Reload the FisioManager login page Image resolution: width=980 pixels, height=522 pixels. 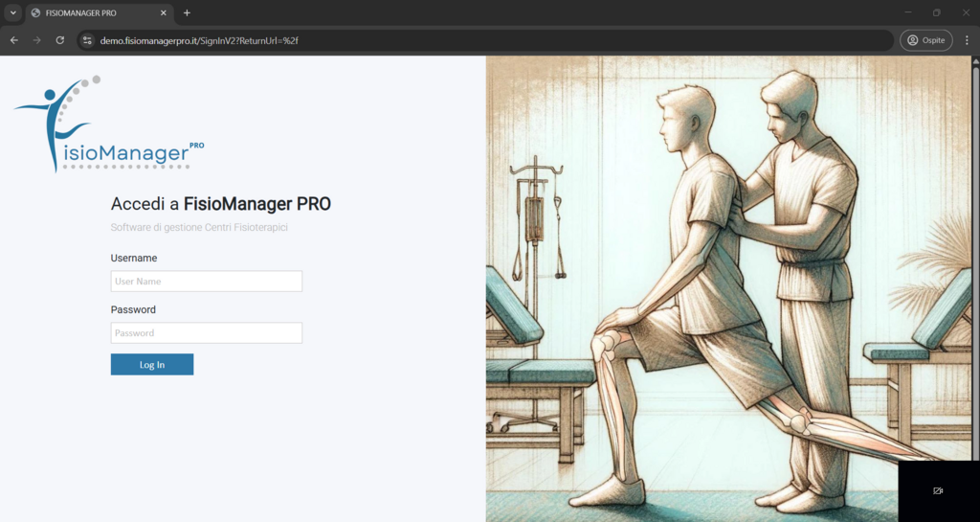tap(60, 40)
